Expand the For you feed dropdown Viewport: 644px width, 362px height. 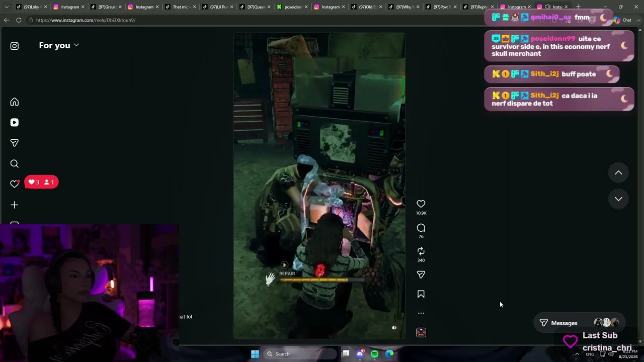[x=59, y=45]
